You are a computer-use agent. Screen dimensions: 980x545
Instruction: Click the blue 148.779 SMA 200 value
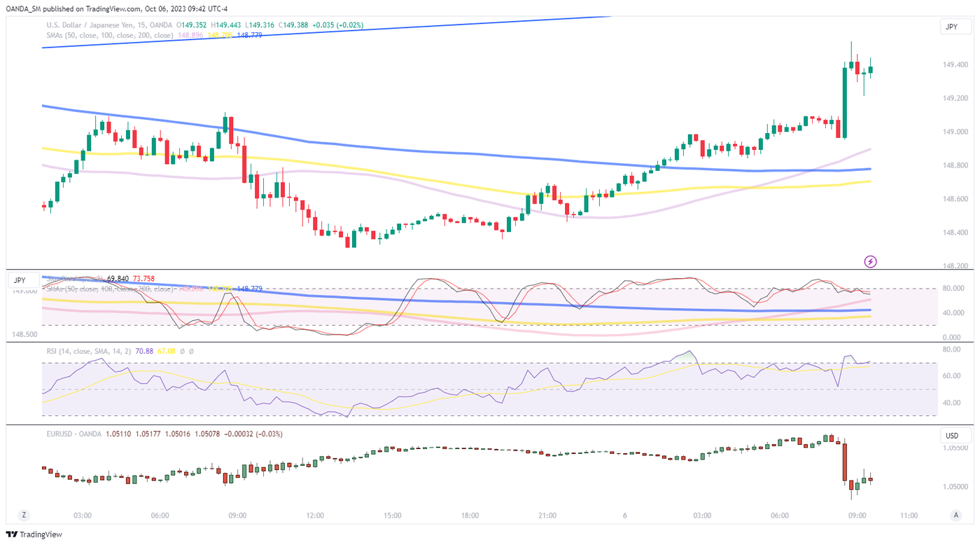pyautogui.click(x=249, y=35)
